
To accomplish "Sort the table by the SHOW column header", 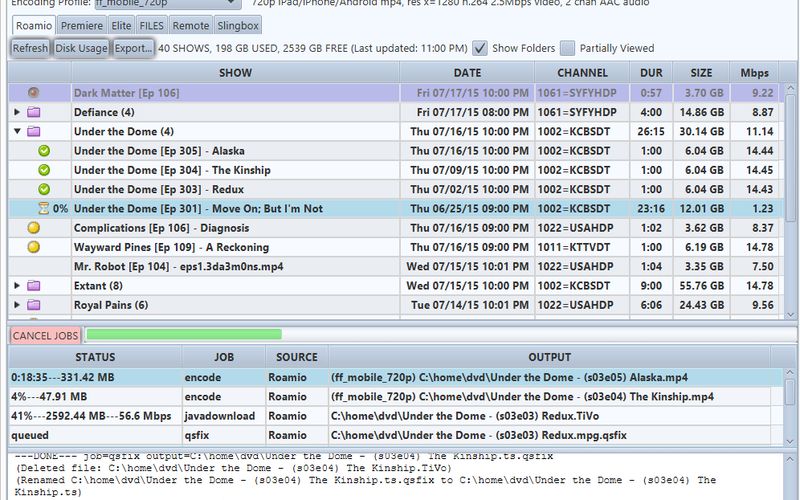I will coord(235,72).
